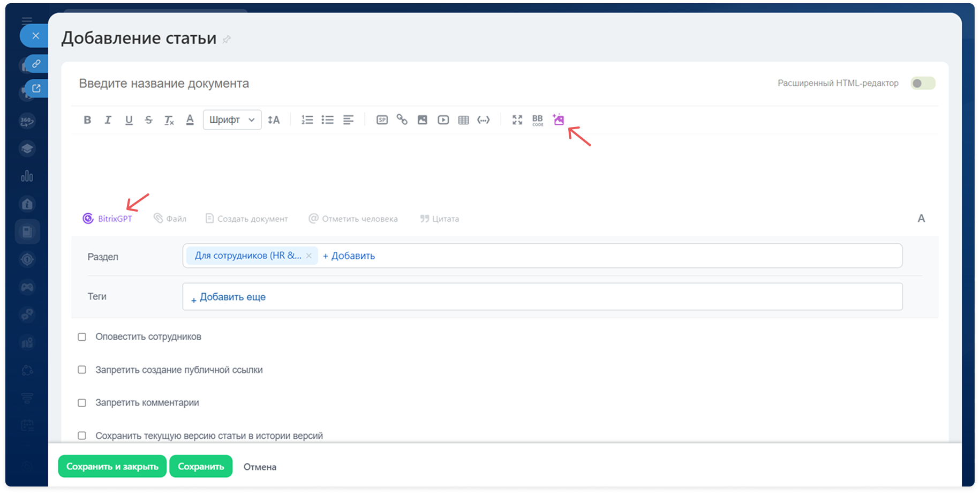Copy the page link from side tab

36,64
